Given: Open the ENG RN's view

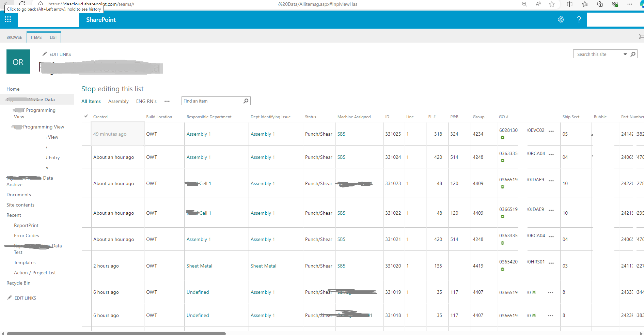Looking at the screenshot, I should pos(146,101).
